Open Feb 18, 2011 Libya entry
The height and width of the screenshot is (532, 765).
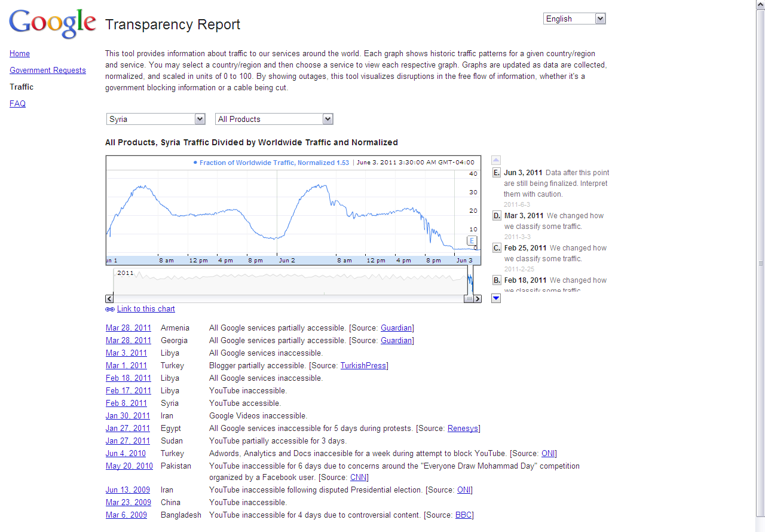[128, 378]
